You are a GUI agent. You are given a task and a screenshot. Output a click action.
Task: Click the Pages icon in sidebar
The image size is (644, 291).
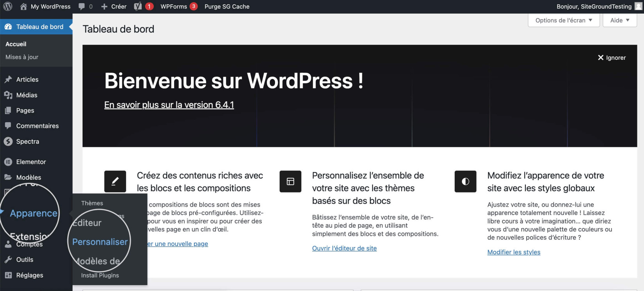coord(8,111)
